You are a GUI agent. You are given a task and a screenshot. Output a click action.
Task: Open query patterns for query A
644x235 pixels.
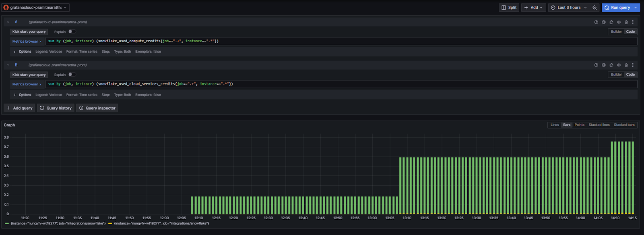pyautogui.click(x=603, y=22)
